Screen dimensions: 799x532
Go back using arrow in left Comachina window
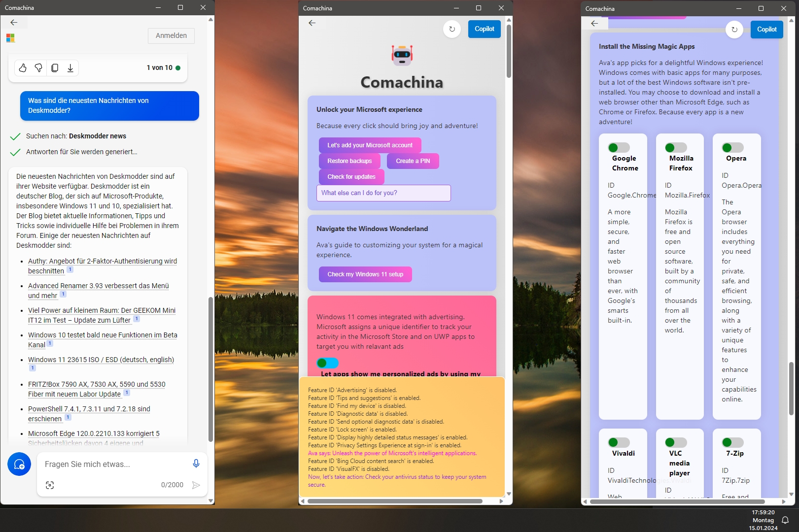14,22
